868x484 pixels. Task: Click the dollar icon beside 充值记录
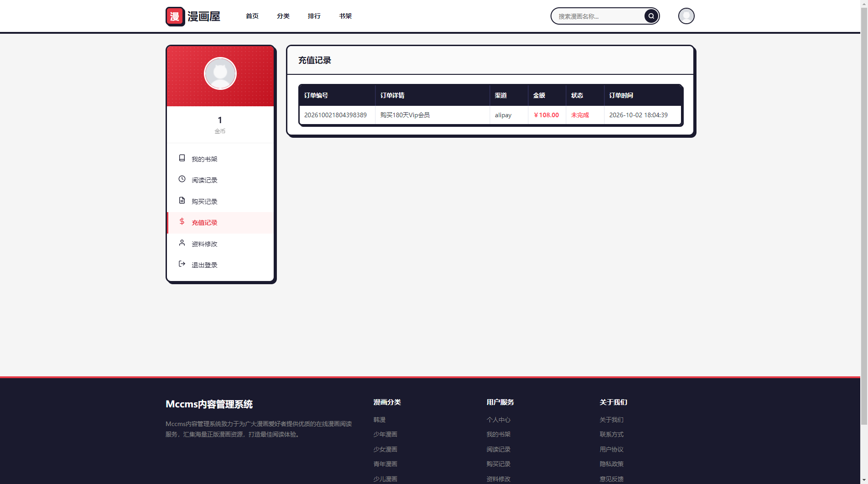[182, 221]
